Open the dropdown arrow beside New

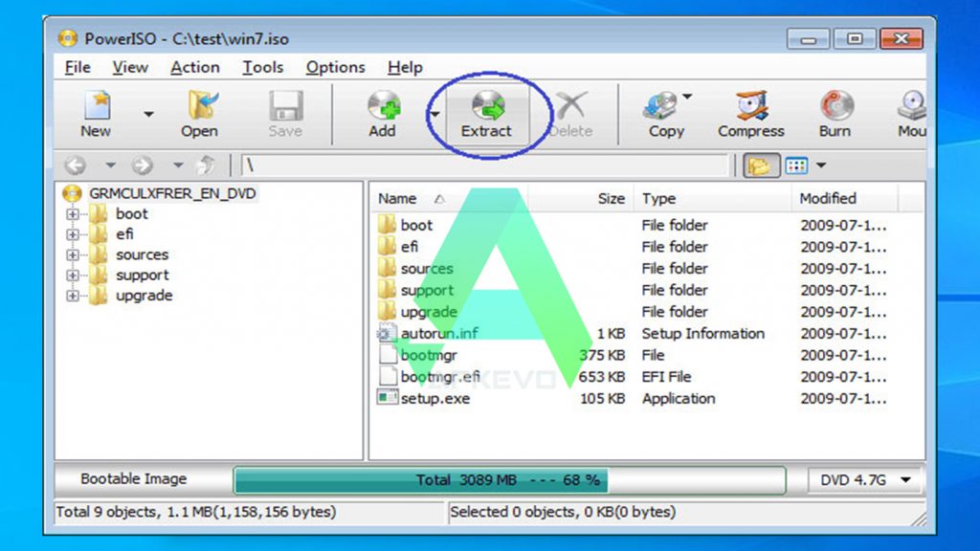(x=148, y=114)
